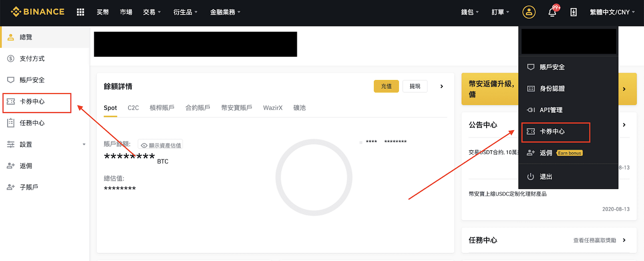The image size is (644, 261).
Task: Click dropdown 卡券中心 ticket icon
Action: pyautogui.click(x=530, y=131)
